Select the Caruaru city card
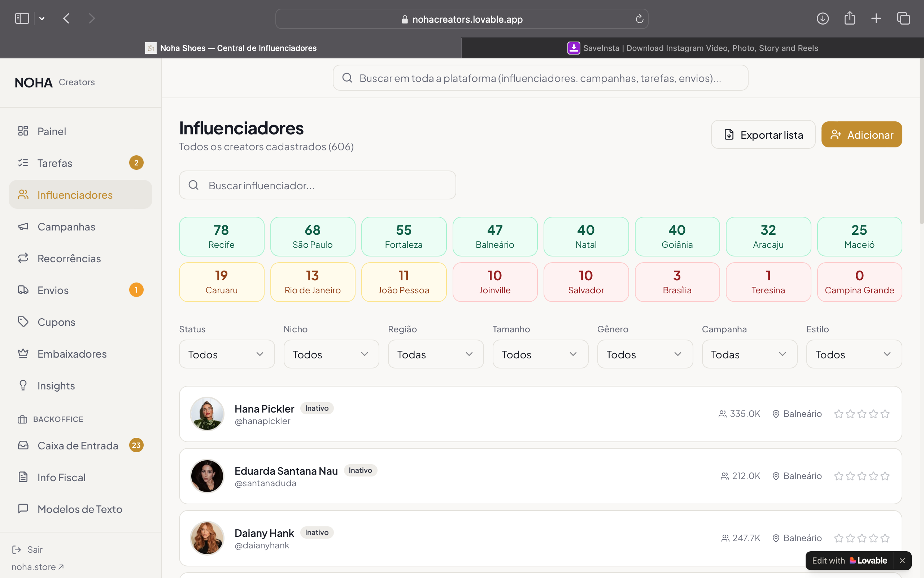924x578 pixels. click(x=222, y=282)
